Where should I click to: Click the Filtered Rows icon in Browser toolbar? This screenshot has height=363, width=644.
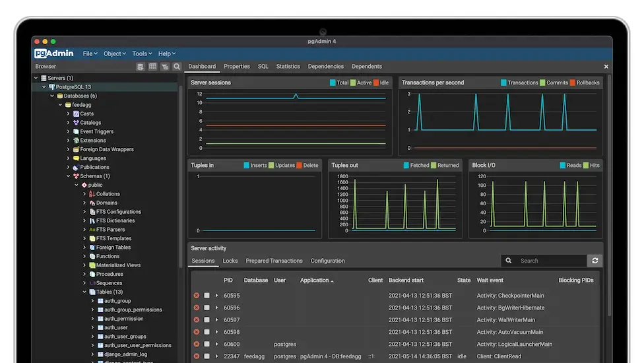165,67
